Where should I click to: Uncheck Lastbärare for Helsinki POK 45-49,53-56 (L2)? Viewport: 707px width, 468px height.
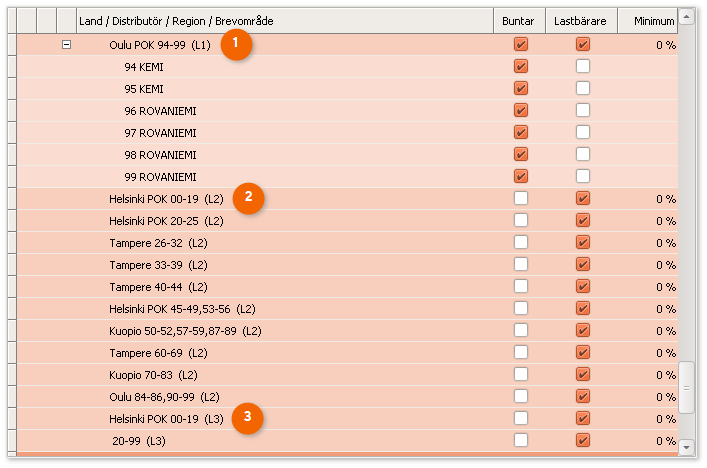pyautogui.click(x=583, y=308)
